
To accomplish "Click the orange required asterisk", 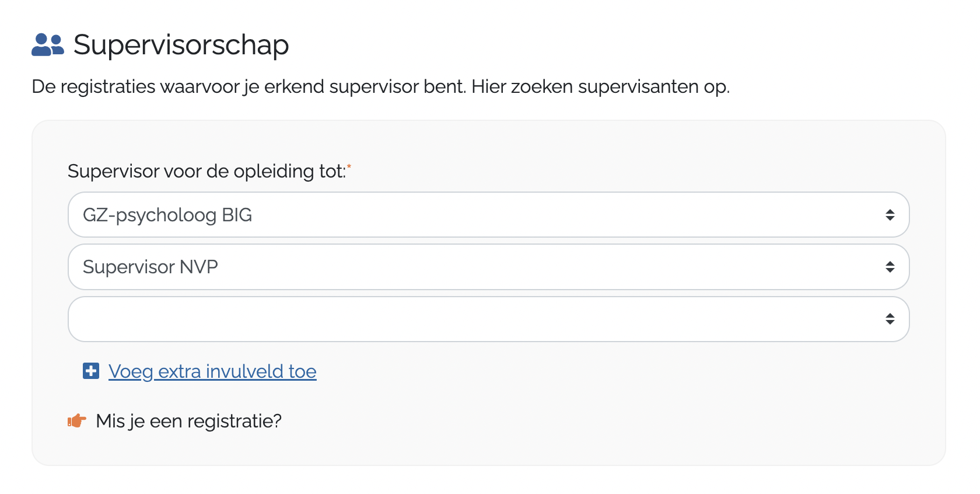I will click(x=349, y=166).
